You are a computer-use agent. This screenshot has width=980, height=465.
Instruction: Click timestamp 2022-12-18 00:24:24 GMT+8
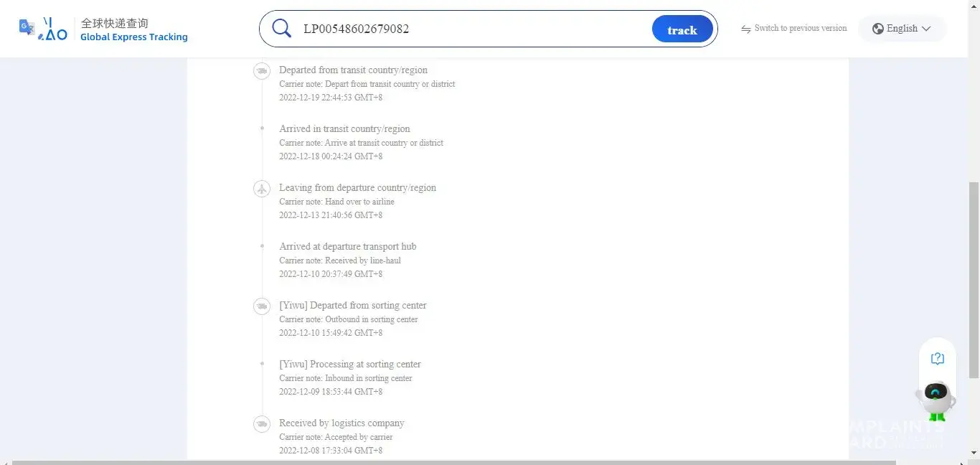pyautogui.click(x=331, y=156)
